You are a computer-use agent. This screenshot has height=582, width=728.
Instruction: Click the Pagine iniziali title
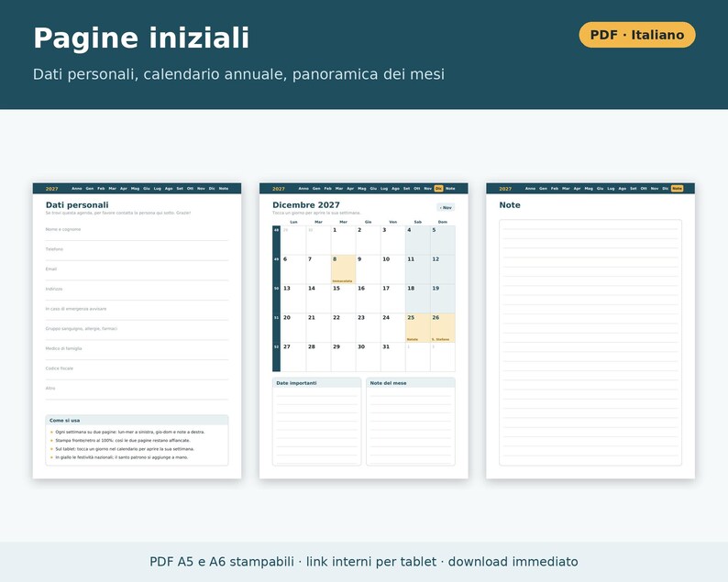(141, 38)
